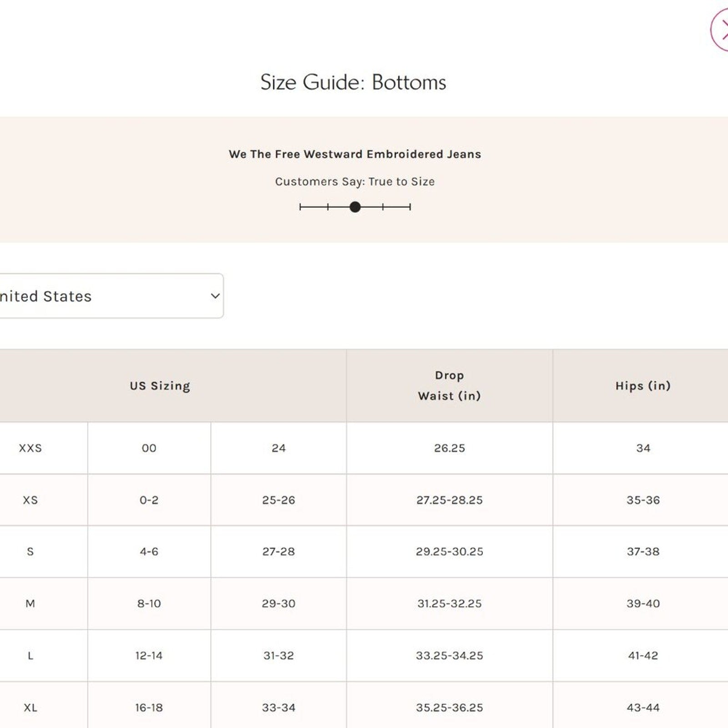
Task: Click the Size Guide: Bottoms heading
Action: click(353, 82)
